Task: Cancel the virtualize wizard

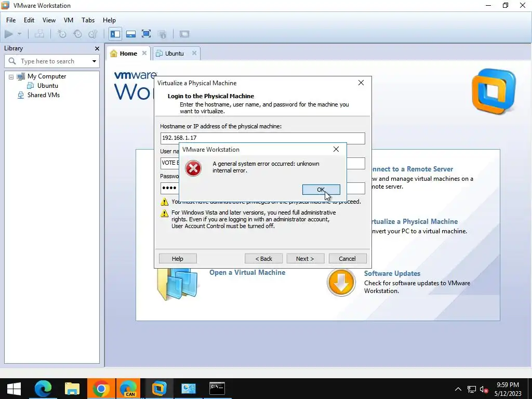Action: (348, 259)
